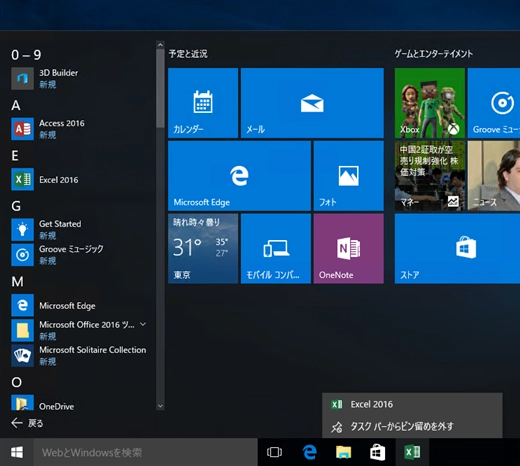Choose タスク バーからピン留めを外す
Viewport: 520px width, 466px height.
point(412,426)
